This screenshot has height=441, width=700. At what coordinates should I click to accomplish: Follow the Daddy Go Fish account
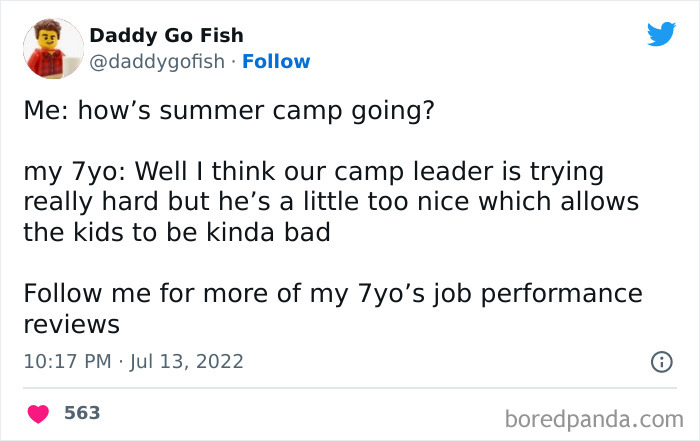click(276, 61)
